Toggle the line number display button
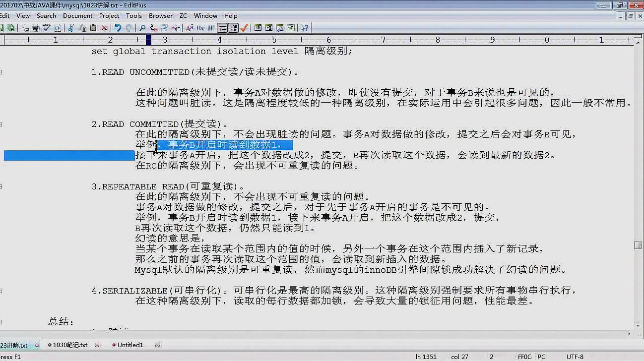The image size is (644, 361). (x=233, y=28)
